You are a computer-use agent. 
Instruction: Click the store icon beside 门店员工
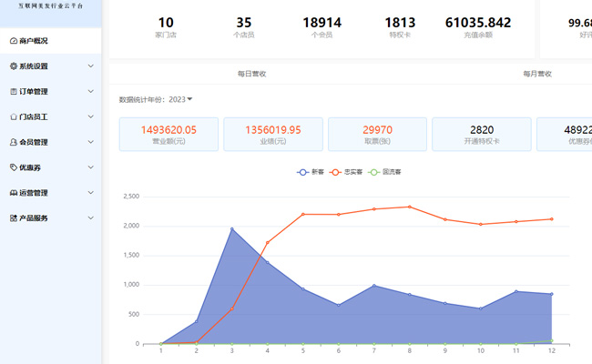tap(14, 116)
